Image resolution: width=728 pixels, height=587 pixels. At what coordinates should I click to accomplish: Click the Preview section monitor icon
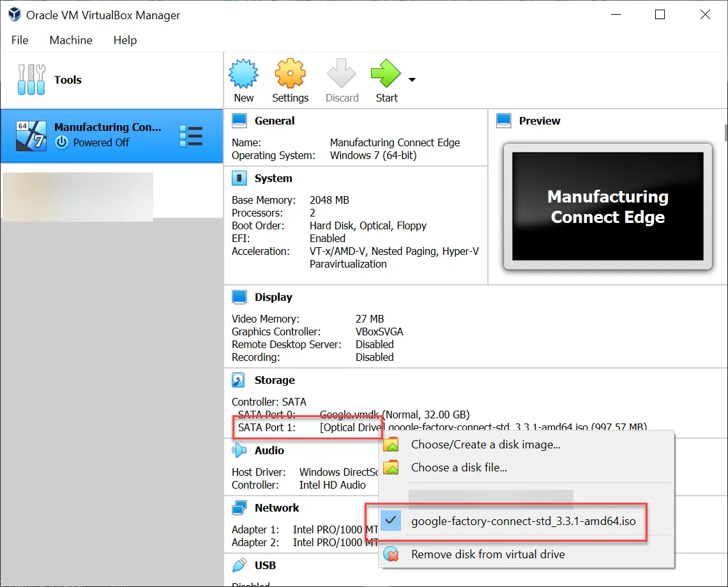(504, 121)
